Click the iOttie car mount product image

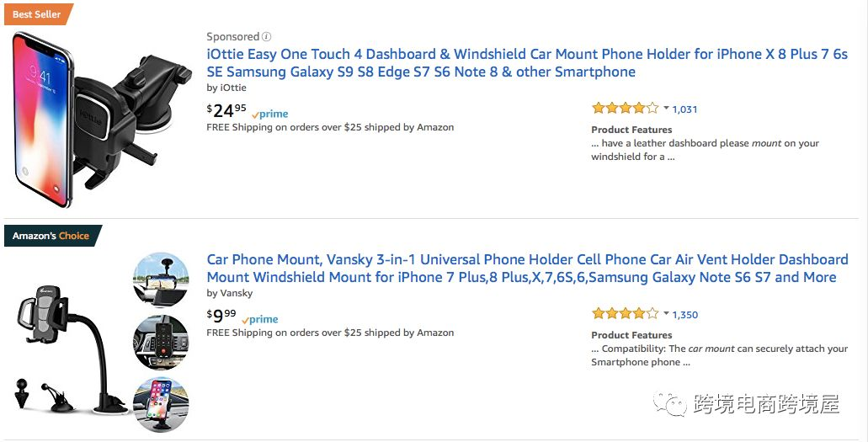pyautogui.click(x=101, y=118)
